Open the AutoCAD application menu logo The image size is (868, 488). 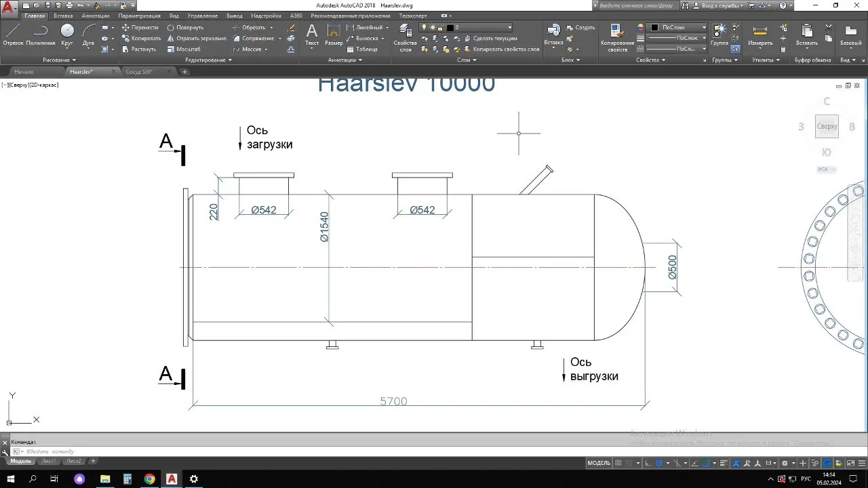[9, 8]
